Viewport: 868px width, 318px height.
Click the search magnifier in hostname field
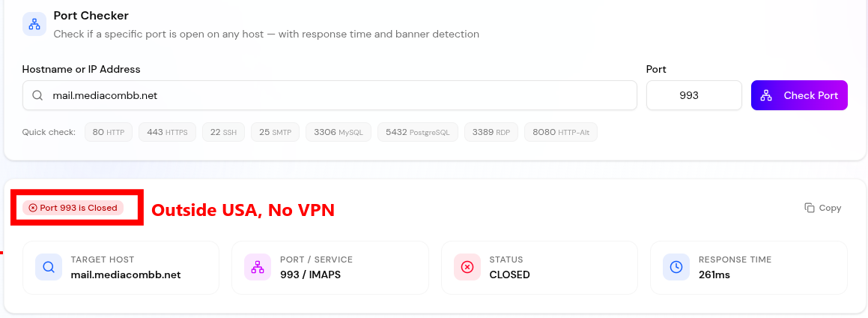pos(37,96)
